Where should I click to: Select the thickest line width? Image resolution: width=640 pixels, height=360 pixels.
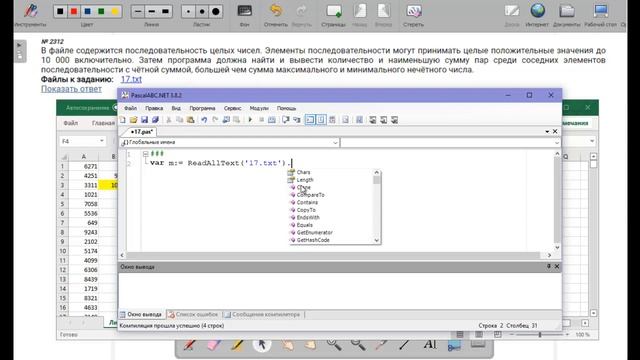tap(165, 11)
